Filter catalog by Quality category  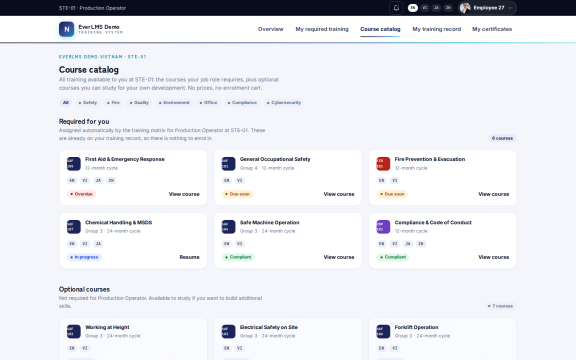pos(139,102)
